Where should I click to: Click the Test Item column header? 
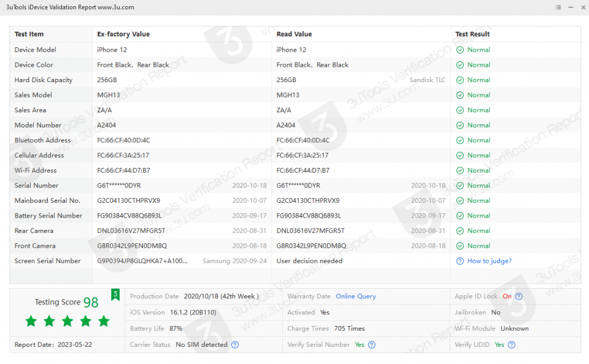[29, 34]
